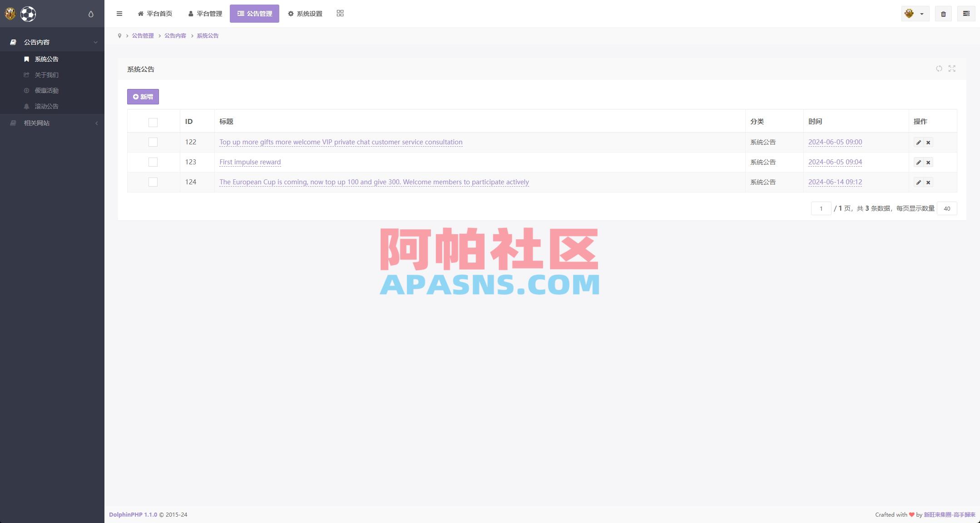
Task: Toggle the select-all checkbox in the table header
Action: [153, 122]
